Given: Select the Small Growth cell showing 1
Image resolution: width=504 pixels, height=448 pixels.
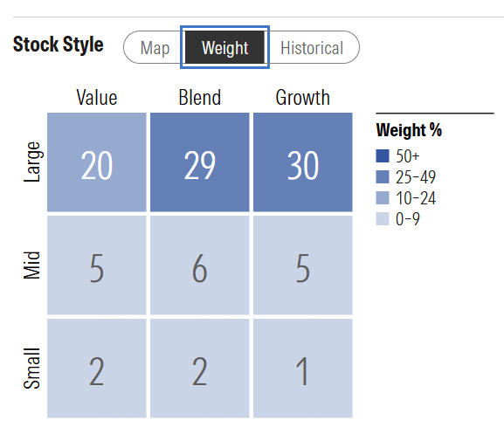Looking at the screenshot, I should point(303,369).
